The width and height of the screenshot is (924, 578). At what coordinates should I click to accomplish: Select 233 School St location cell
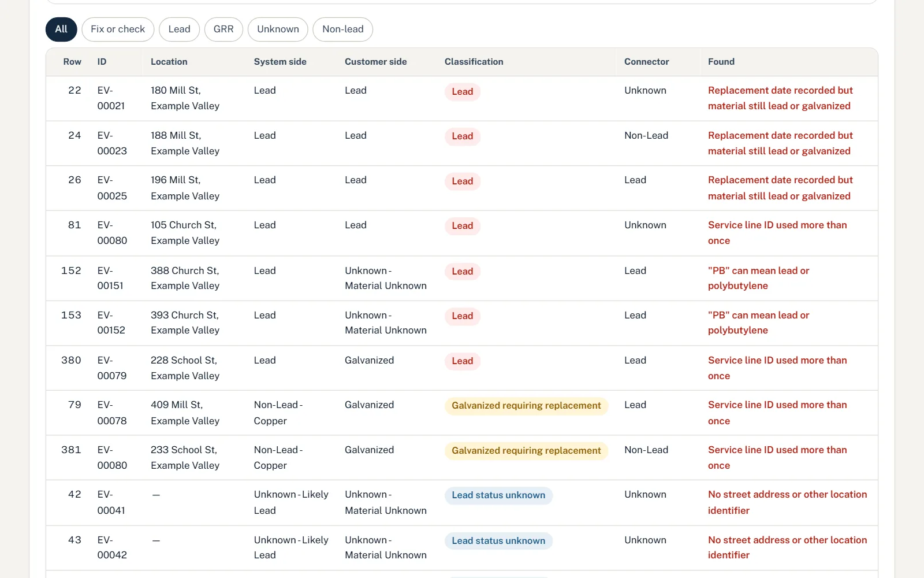click(185, 458)
